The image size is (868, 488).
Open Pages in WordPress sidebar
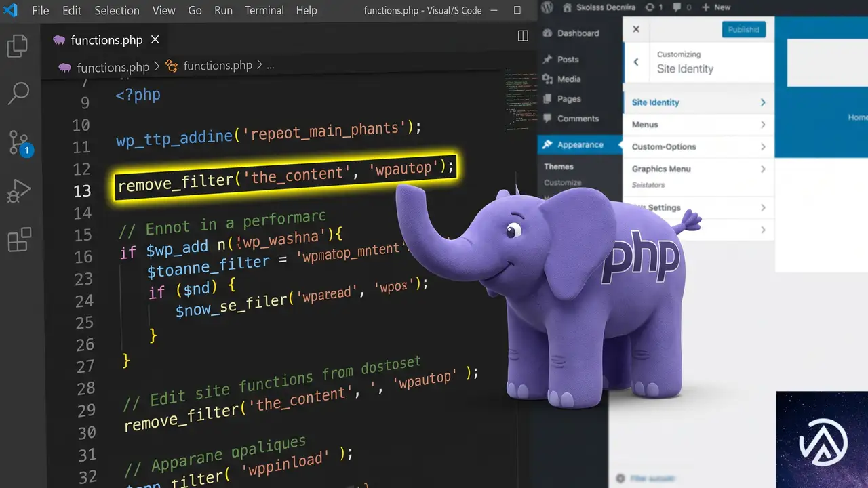pos(569,99)
